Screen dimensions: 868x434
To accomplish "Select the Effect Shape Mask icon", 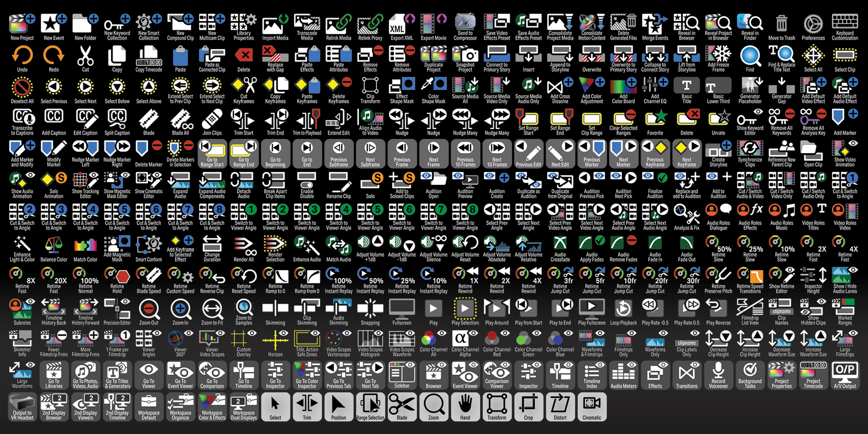I will coord(402,90).
